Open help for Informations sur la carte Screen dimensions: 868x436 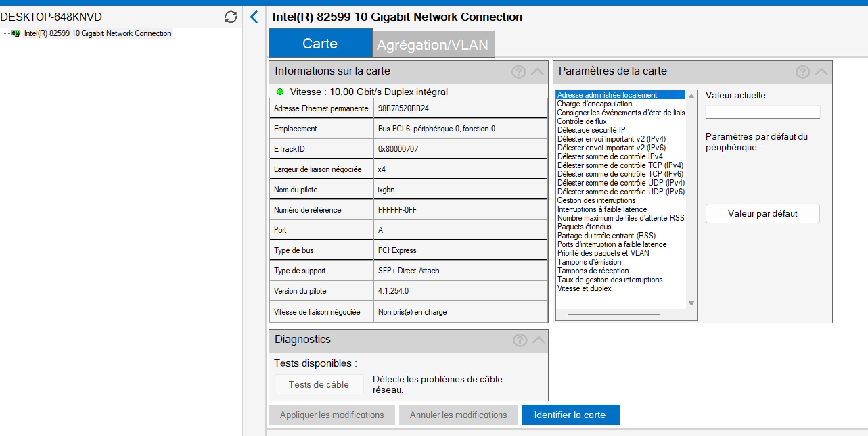pyautogui.click(x=519, y=72)
